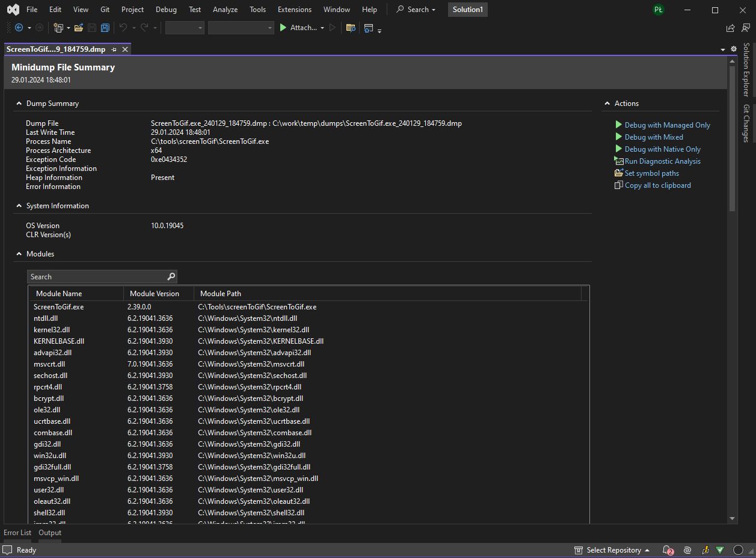Open the active documents list dropdown

[x=722, y=49]
